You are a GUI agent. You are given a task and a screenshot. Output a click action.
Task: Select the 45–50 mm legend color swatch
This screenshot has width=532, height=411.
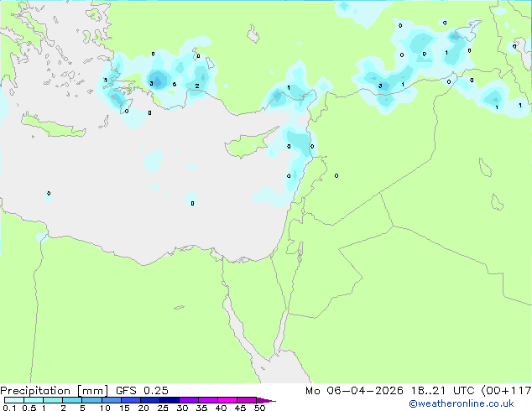[247, 400]
